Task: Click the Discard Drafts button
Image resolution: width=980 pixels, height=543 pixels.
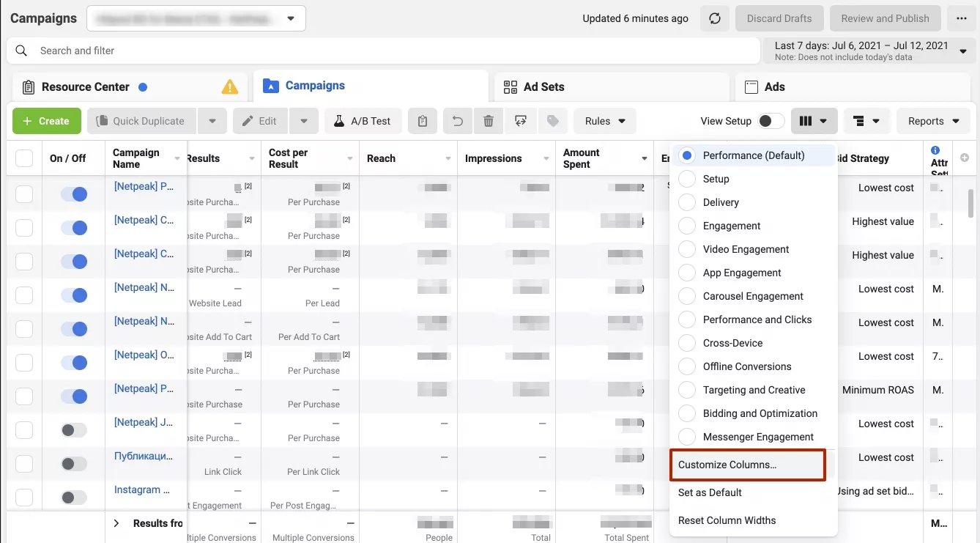Action: tap(779, 18)
